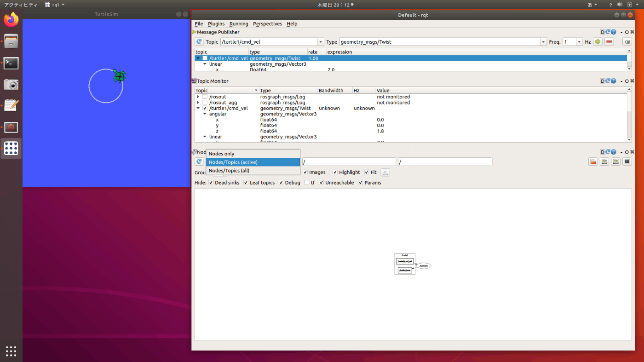Remove selected publisher with the minus icon

[609, 42]
